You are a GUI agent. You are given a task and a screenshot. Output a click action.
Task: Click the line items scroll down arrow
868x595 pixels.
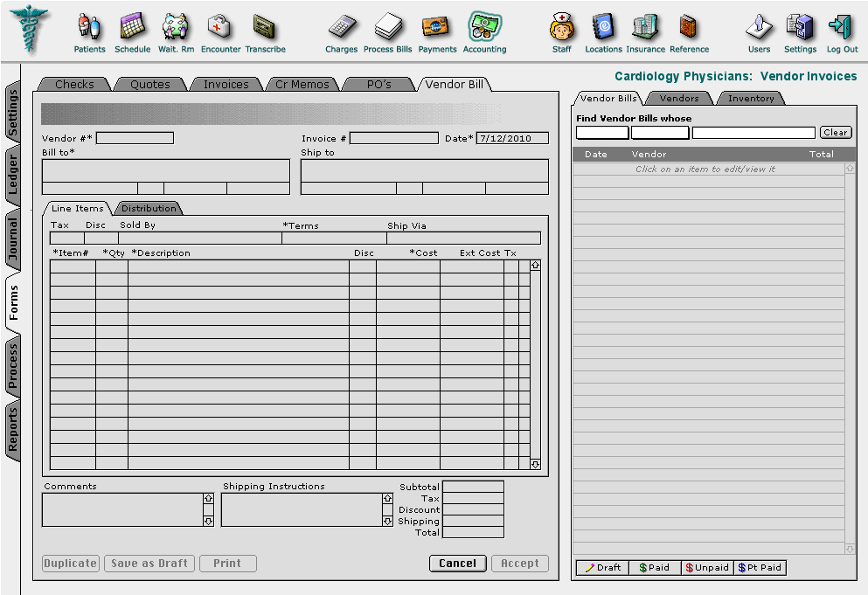(x=535, y=464)
